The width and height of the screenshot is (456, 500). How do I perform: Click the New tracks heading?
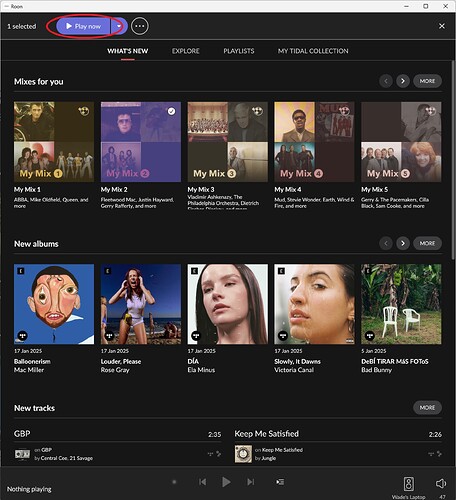[x=34, y=408]
